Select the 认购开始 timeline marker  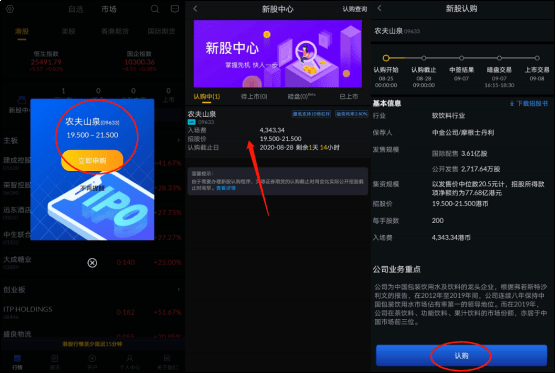(x=386, y=58)
